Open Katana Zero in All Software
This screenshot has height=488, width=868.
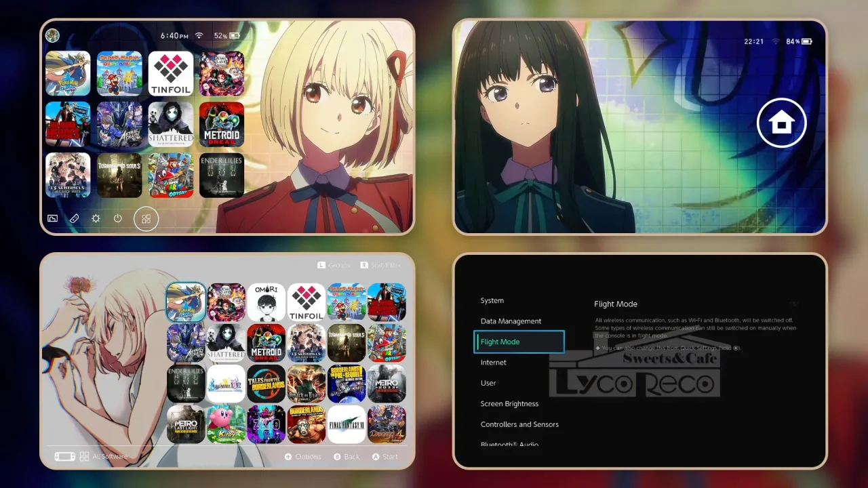[267, 424]
